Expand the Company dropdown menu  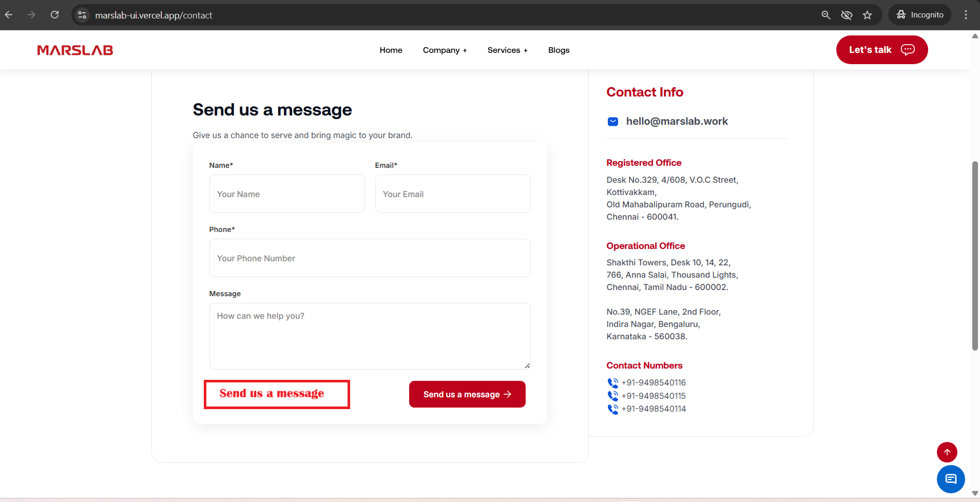point(445,50)
